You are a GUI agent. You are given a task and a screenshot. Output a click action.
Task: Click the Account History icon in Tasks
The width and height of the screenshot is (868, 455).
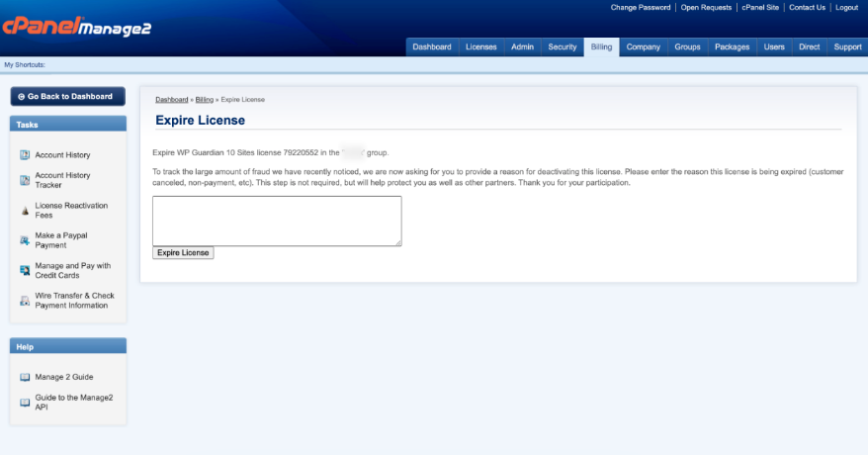[25, 155]
